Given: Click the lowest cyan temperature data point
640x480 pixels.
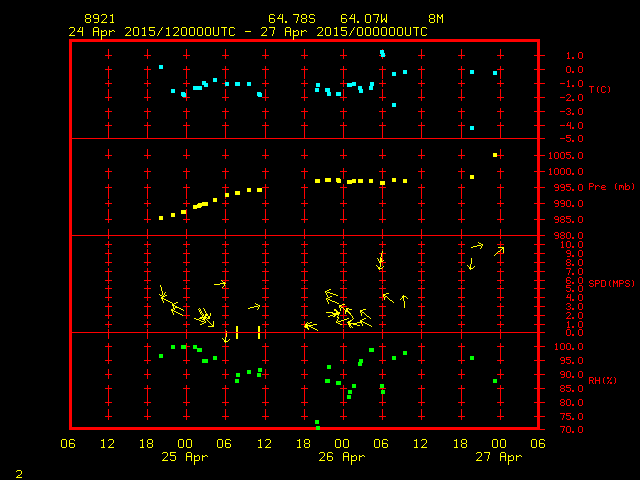Looking at the screenshot, I should click(472, 128).
